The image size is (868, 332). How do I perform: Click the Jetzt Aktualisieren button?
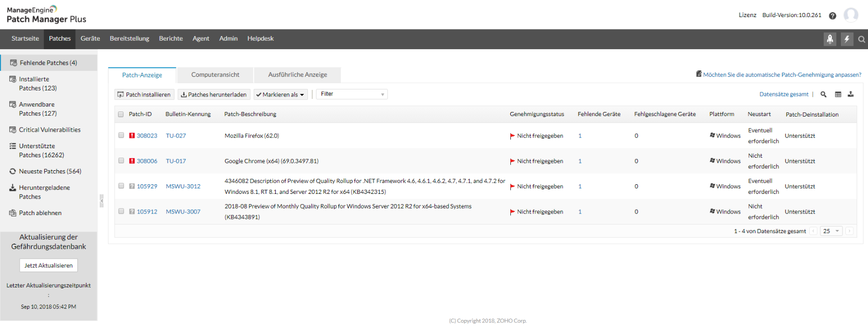[49, 265]
